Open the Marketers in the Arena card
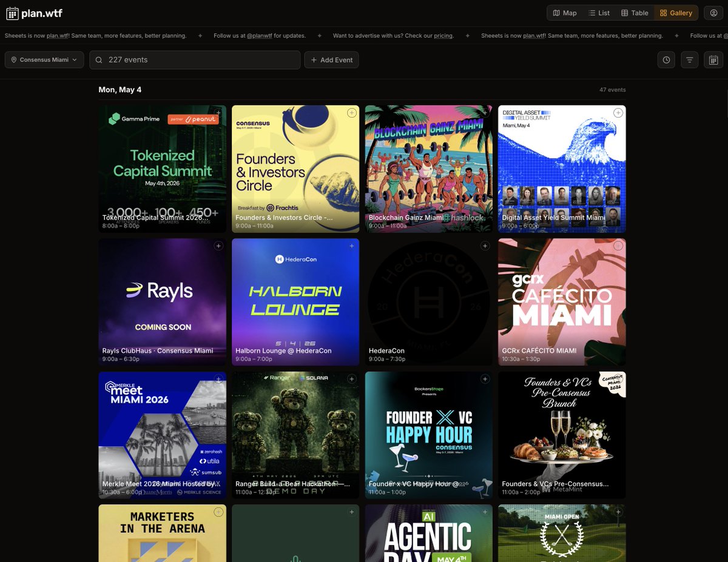 162,533
